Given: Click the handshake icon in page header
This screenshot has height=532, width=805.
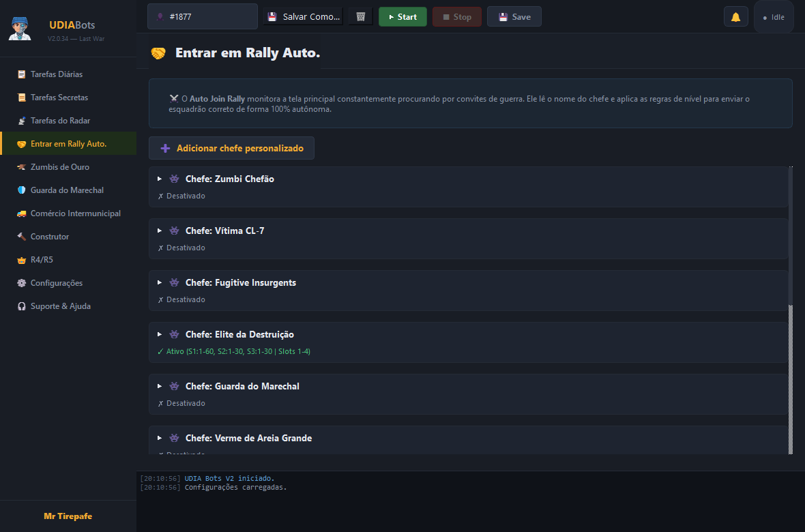Looking at the screenshot, I should [158, 53].
